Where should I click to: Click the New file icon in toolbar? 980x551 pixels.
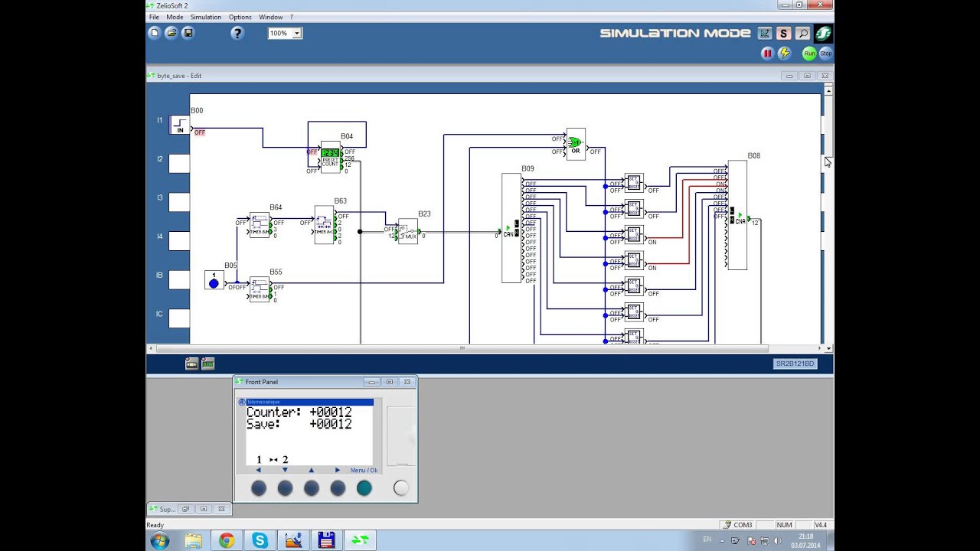(155, 33)
